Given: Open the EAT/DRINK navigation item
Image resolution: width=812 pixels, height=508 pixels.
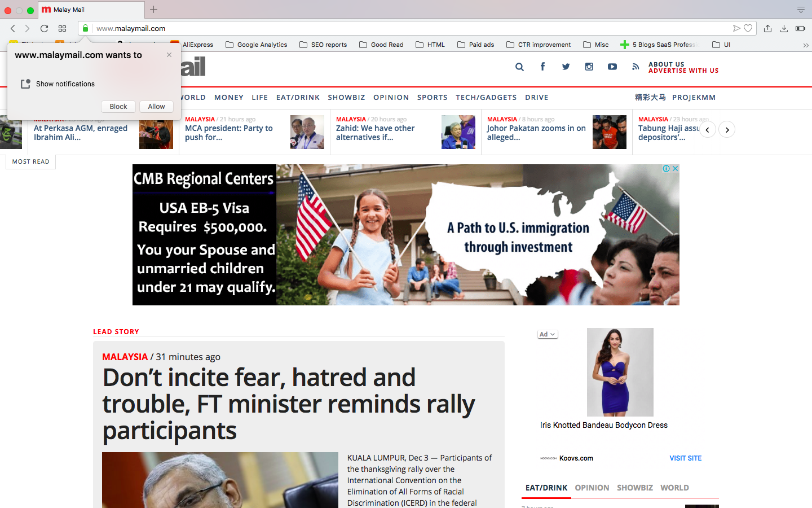Looking at the screenshot, I should 298,97.
